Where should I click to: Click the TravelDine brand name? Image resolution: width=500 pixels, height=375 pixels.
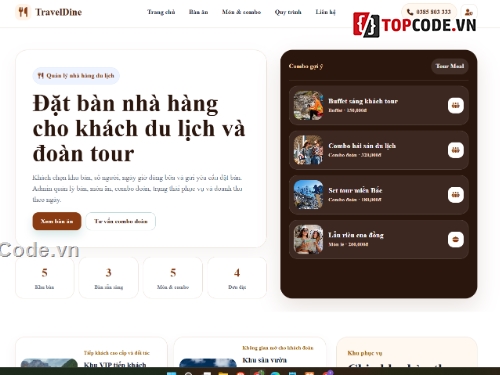click(59, 12)
